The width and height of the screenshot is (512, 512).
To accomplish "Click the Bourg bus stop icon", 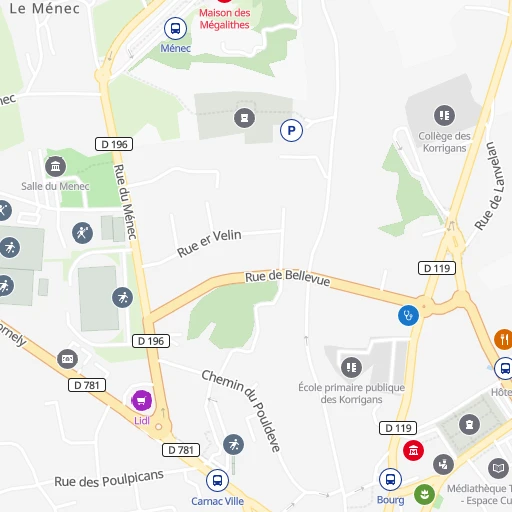I will pyautogui.click(x=390, y=479).
